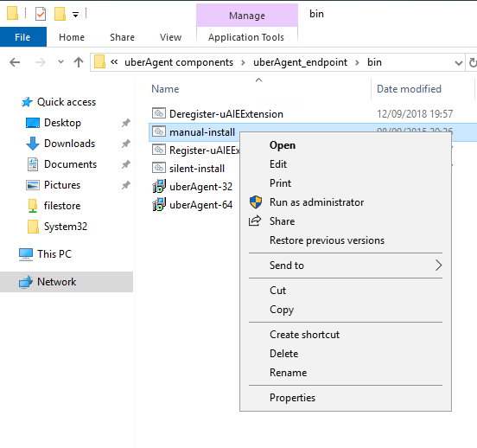
Task: Click the pin icon next to Documents
Action: click(126, 164)
